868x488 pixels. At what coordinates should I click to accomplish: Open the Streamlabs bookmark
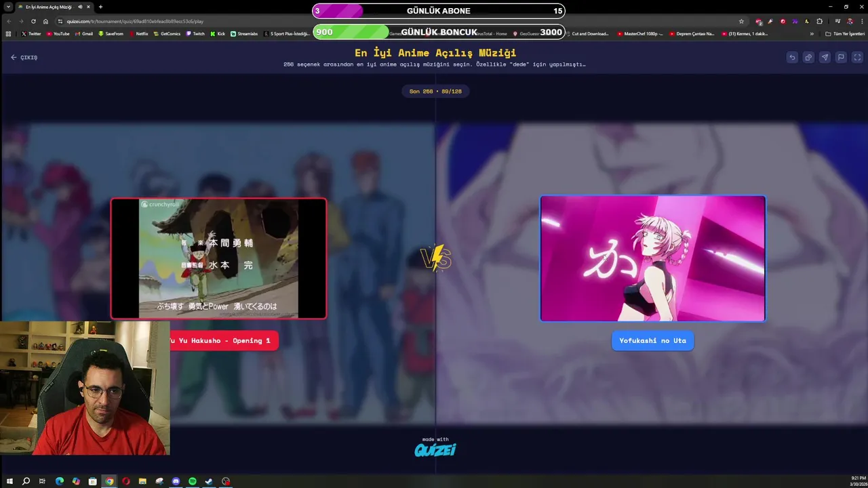pyautogui.click(x=244, y=33)
